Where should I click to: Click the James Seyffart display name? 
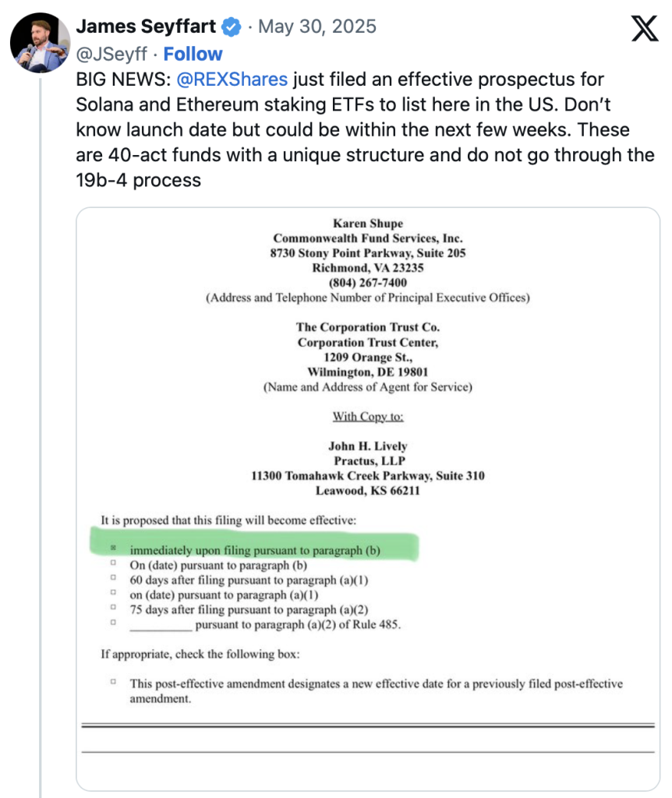(x=146, y=26)
